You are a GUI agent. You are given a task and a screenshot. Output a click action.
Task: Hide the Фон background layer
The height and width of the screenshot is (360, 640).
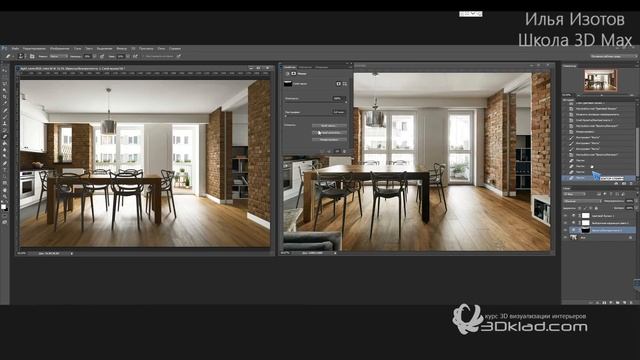coord(565,238)
